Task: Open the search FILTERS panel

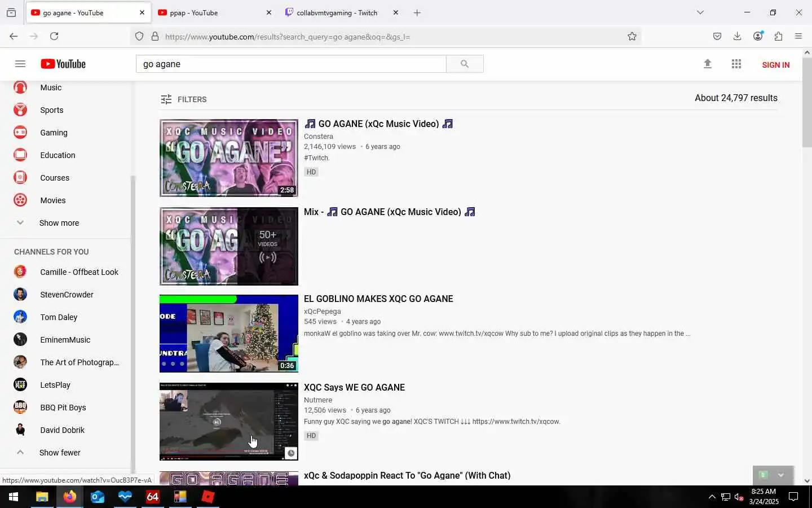Action: click(x=184, y=99)
